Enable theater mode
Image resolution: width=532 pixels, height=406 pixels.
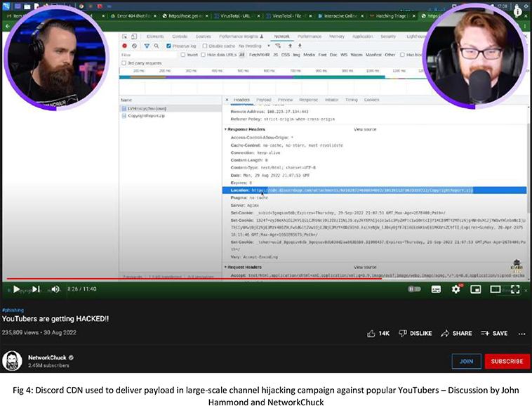click(x=496, y=289)
